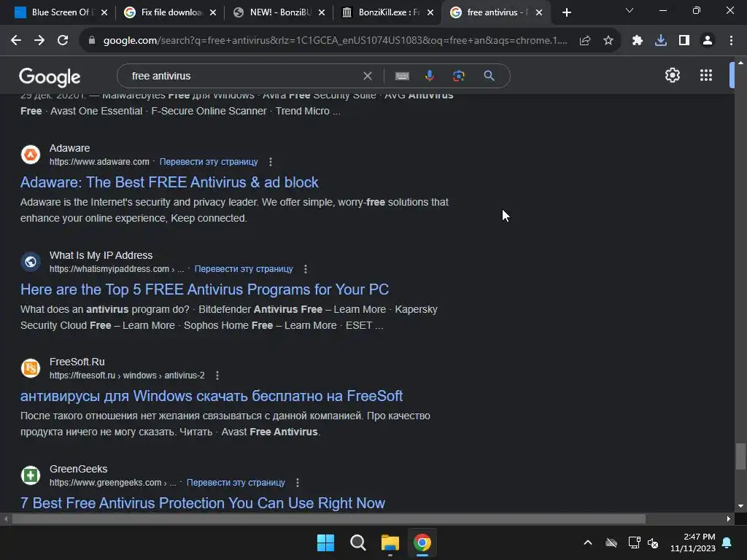Select the free antivirus tab
747x560 pixels.
click(495, 12)
